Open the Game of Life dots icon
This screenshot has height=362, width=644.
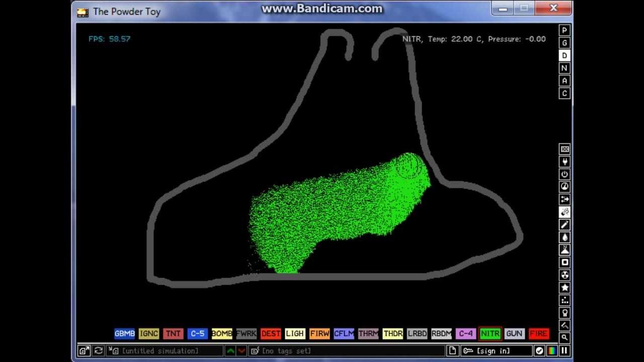point(565,300)
